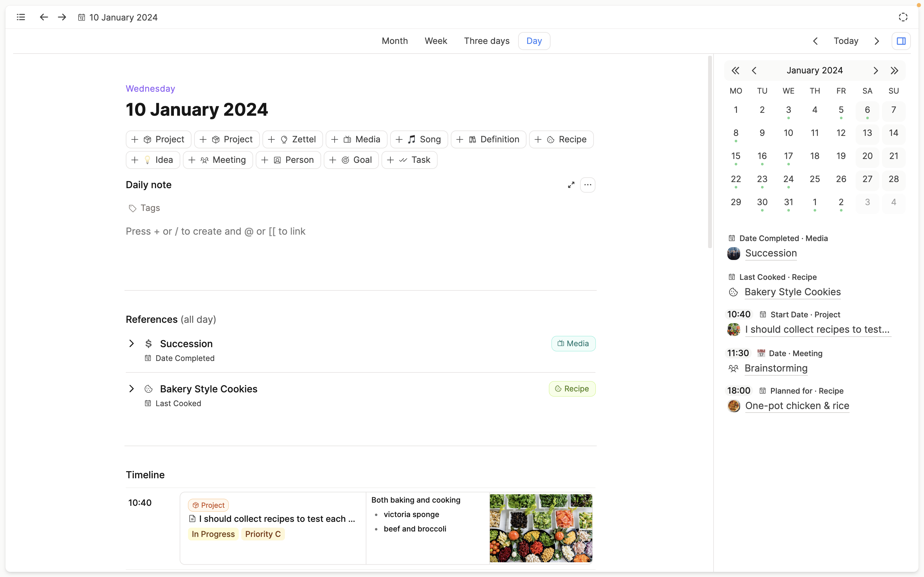Add a new Recipe object
The image size is (924, 577).
click(x=561, y=139)
